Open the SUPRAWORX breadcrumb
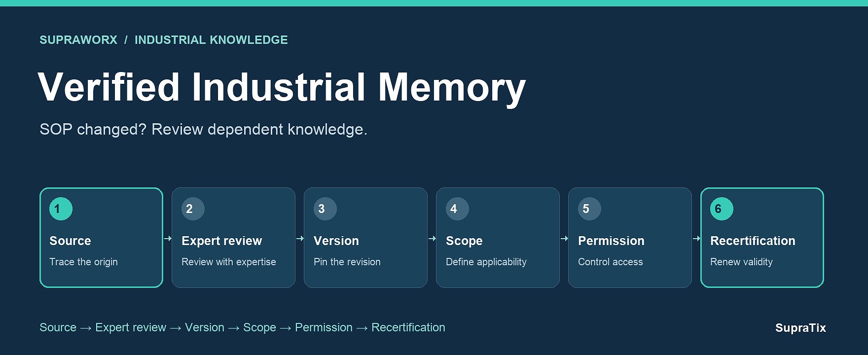 [x=78, y=40]
